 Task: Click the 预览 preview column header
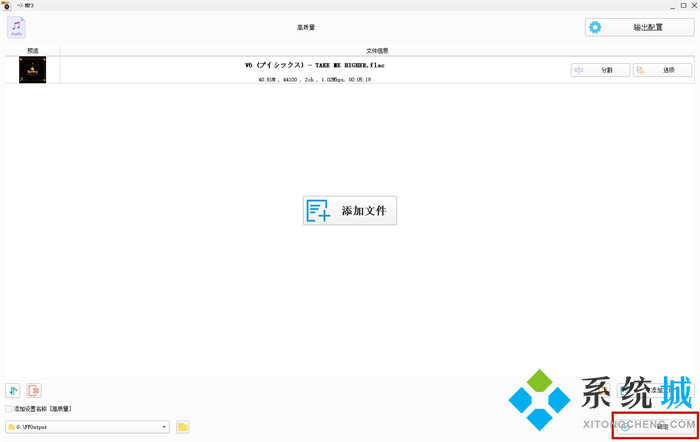[x=32, y=50]
